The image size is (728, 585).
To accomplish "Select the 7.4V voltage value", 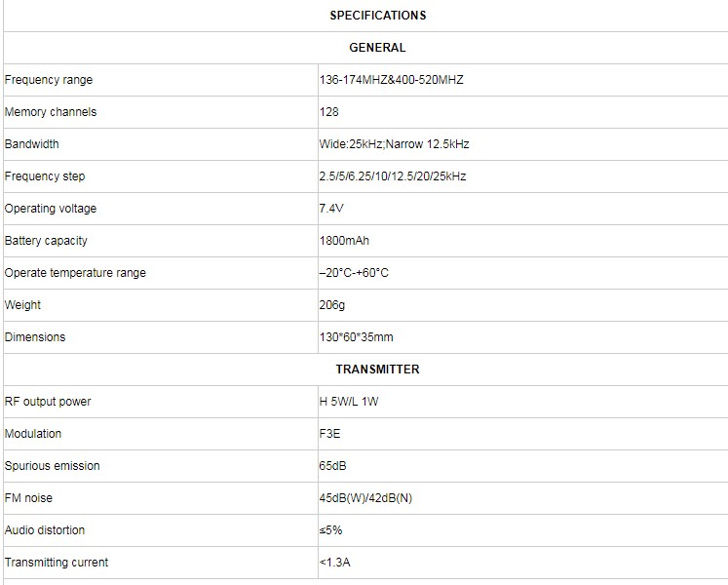I will point(331,209).
